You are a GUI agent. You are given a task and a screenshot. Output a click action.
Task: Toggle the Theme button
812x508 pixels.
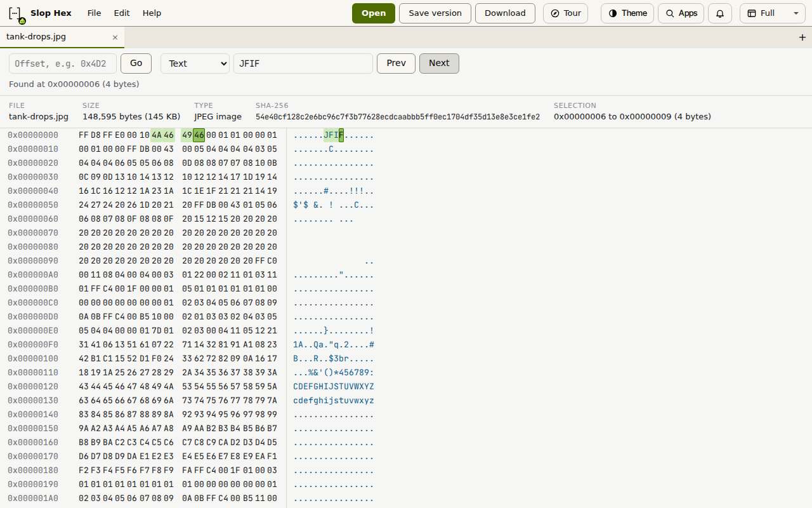coord(627,13)
